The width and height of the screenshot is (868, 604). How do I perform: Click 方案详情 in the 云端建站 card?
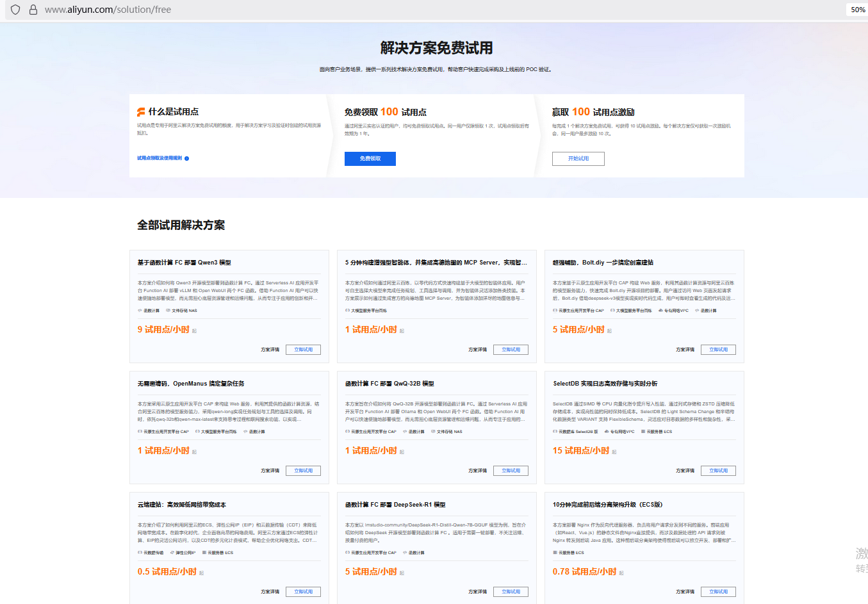(270, 592)
